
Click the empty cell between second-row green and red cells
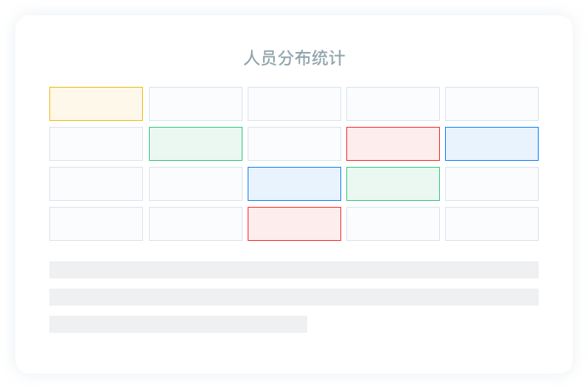[x=294, y=144]
